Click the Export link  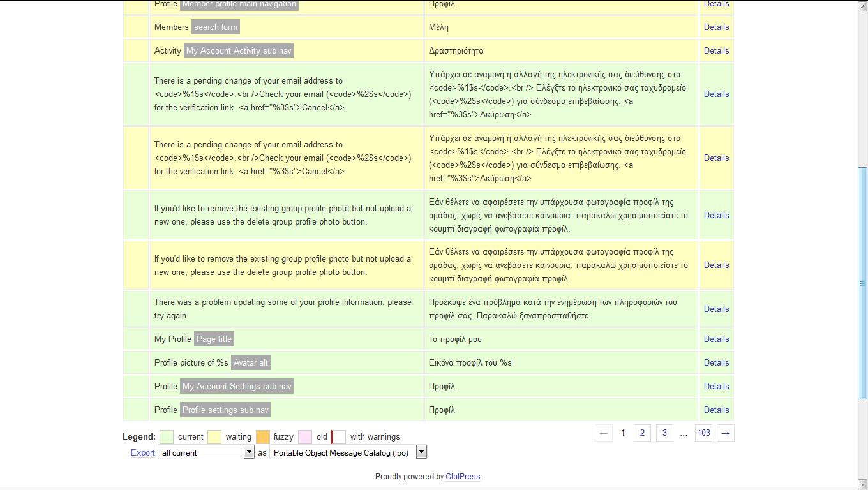143,452
